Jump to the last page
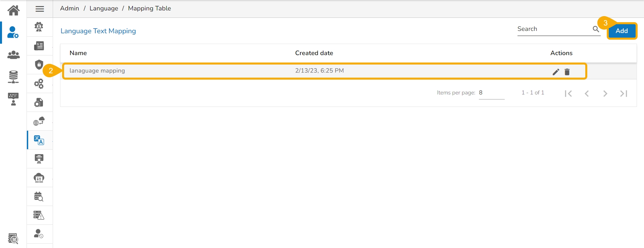The image size is (644, 248). pyautogui.click(x=624, y=93)
